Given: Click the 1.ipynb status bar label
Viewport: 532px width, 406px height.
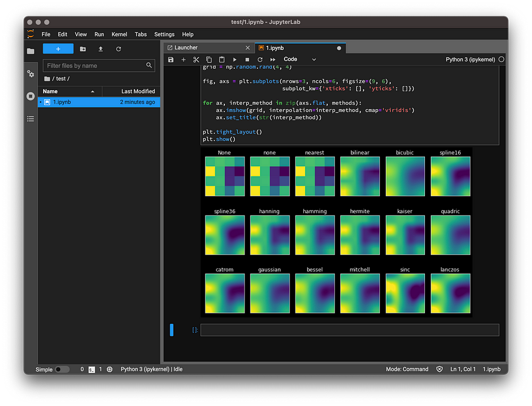Looking at the screenshot, I should tap(492, 369).
